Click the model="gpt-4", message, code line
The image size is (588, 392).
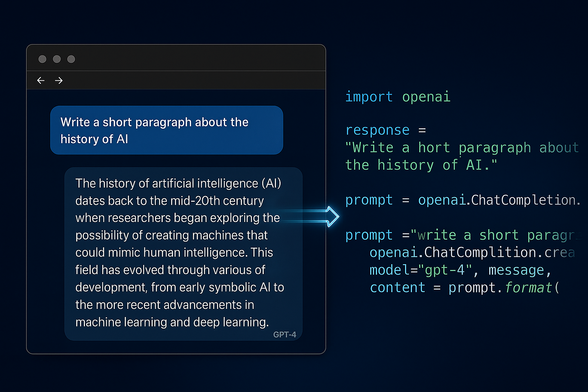coord(461,270)
